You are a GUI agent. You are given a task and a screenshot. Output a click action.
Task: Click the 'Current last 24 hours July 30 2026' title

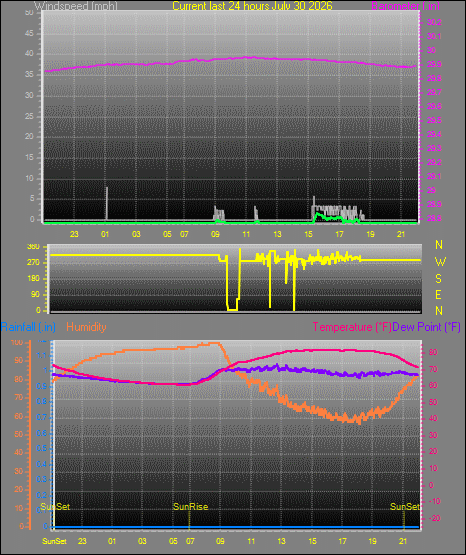tap(252, 6)
